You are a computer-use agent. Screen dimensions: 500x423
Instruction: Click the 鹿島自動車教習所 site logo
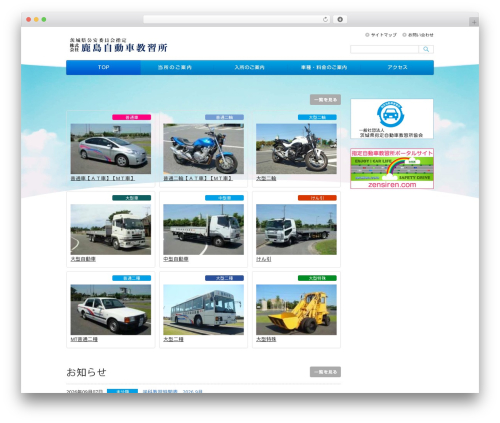[118, 45]
